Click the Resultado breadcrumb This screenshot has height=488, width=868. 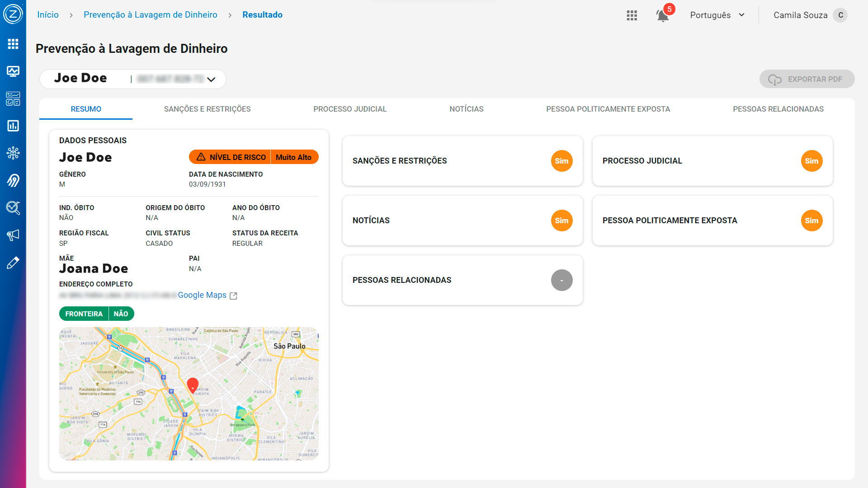pyautogui.click(x=262, y=15)
